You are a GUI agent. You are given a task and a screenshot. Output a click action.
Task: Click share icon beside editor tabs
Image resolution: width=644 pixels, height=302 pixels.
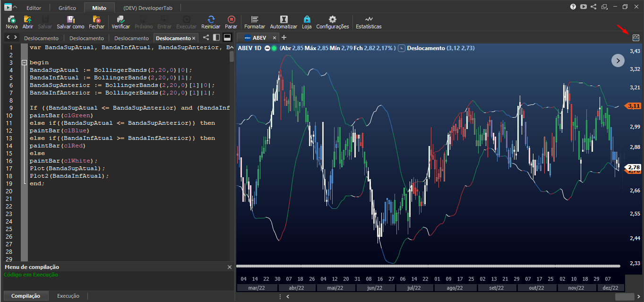[206, 37]
